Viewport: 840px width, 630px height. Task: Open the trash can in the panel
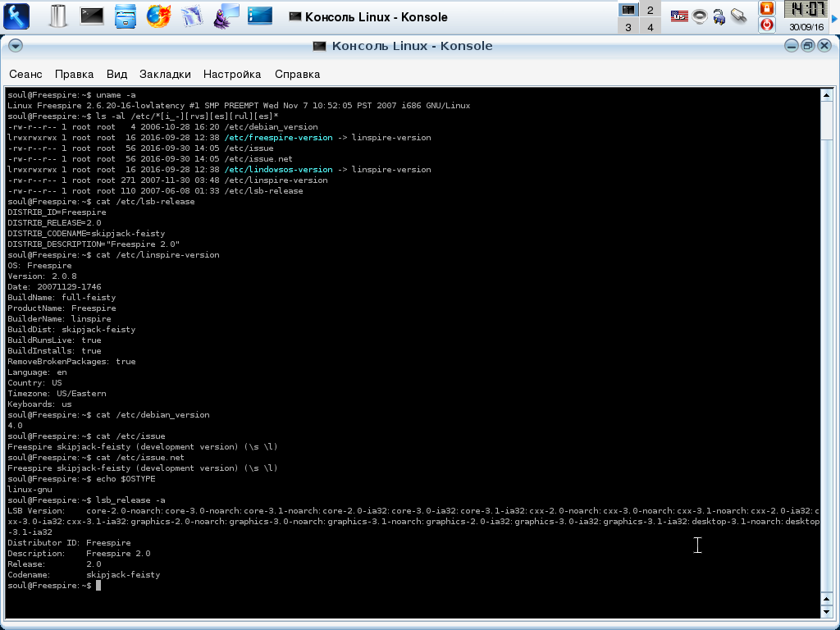coord(57,16)
